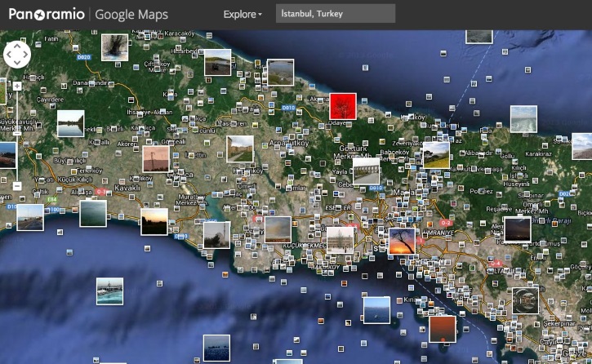The image size is (592, 364).
Task: Pan the map right with the navigation arrow
Action: (x=25, y=55)
